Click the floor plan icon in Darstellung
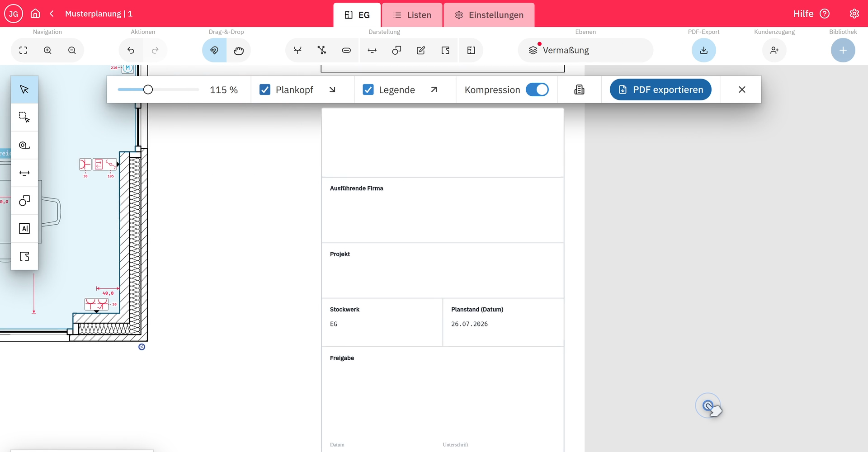 click(471, 50)
